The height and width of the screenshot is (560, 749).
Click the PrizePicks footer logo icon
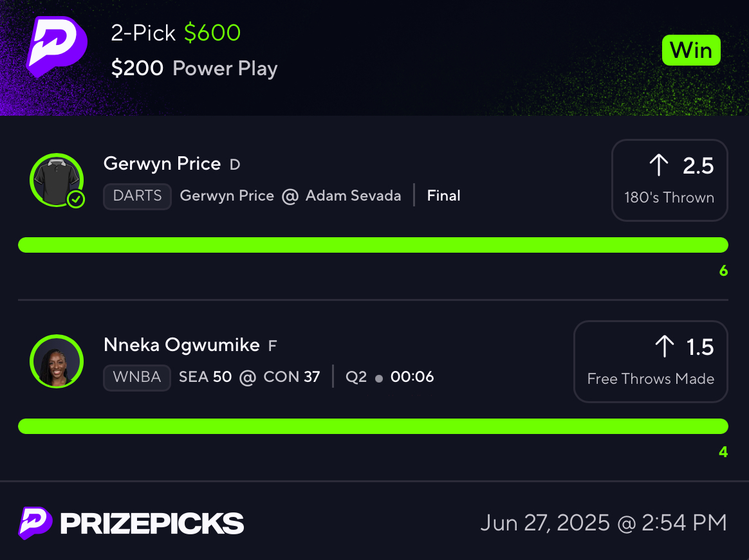[35, 523]
